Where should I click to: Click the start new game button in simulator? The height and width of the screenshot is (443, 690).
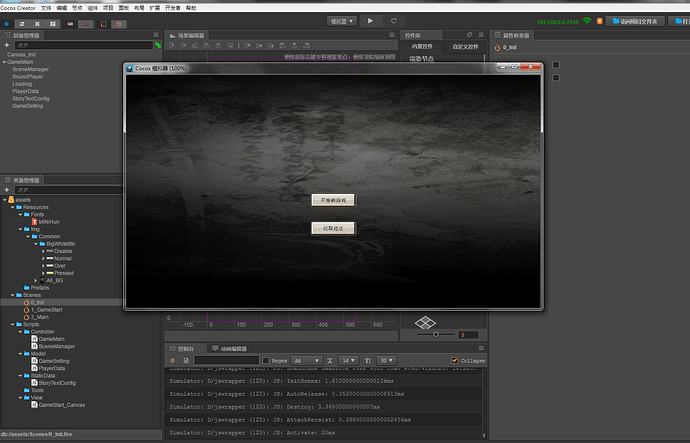(333, 200)
